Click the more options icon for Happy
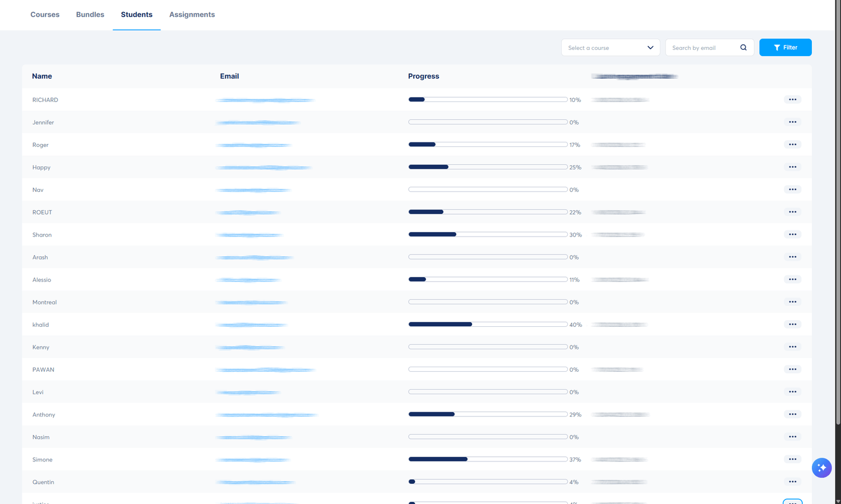 pyautogui.click(x=792, y=167)
